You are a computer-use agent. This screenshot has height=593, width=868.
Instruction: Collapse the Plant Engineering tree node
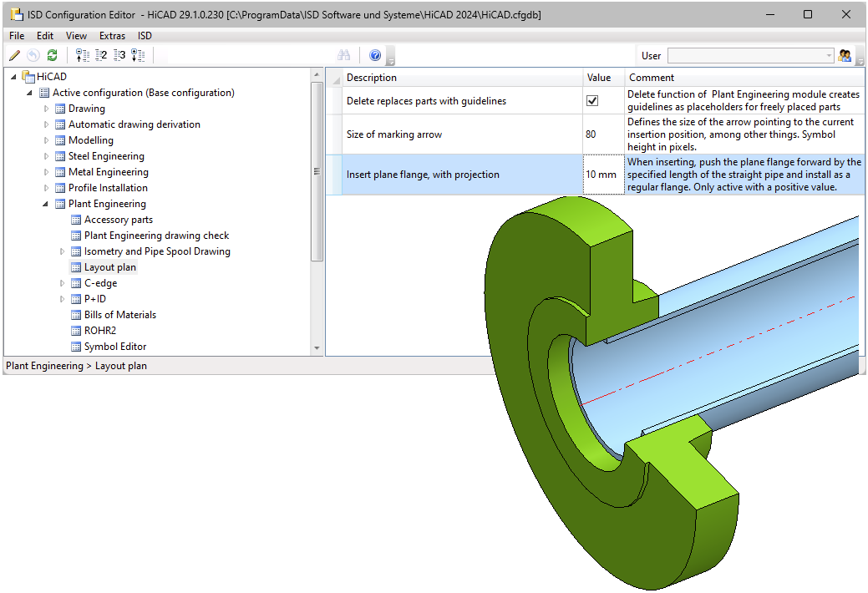click(x=47, y=204)
